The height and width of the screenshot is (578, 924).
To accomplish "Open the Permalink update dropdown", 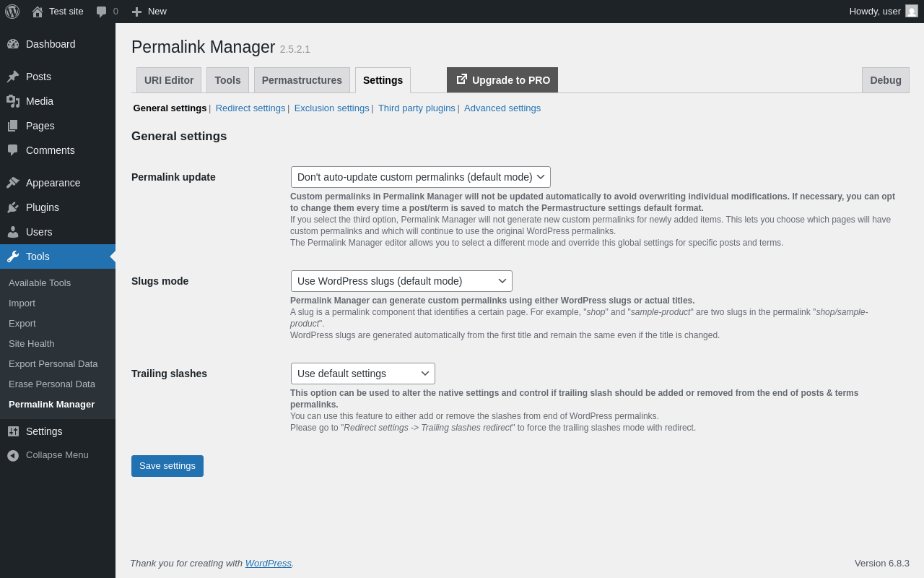I will tap(420, 177).
